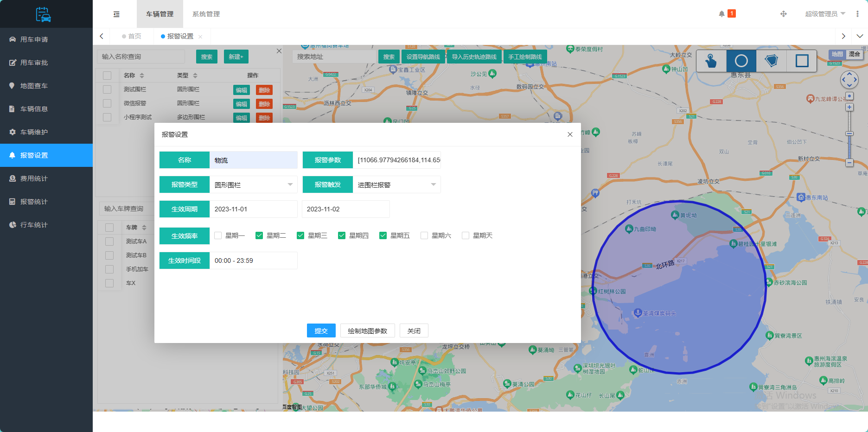Close the 报警设置 tab with x
868x432 pixels.
coord(200,37)
